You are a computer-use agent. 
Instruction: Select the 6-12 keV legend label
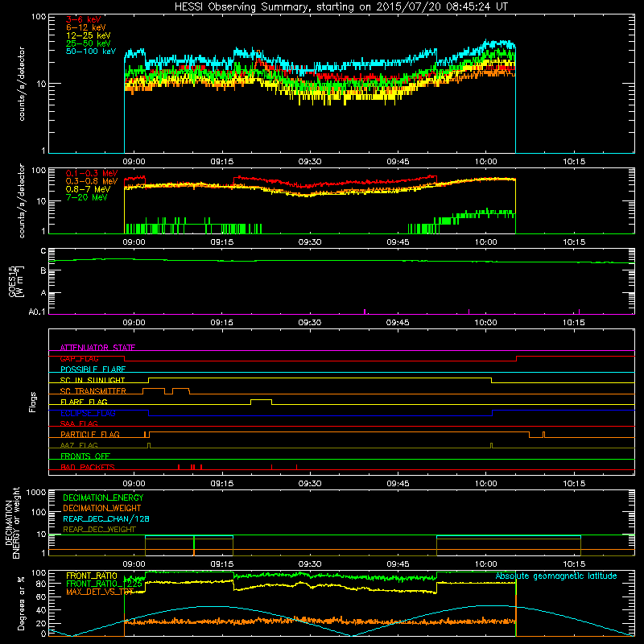click(x=85, y=27)
